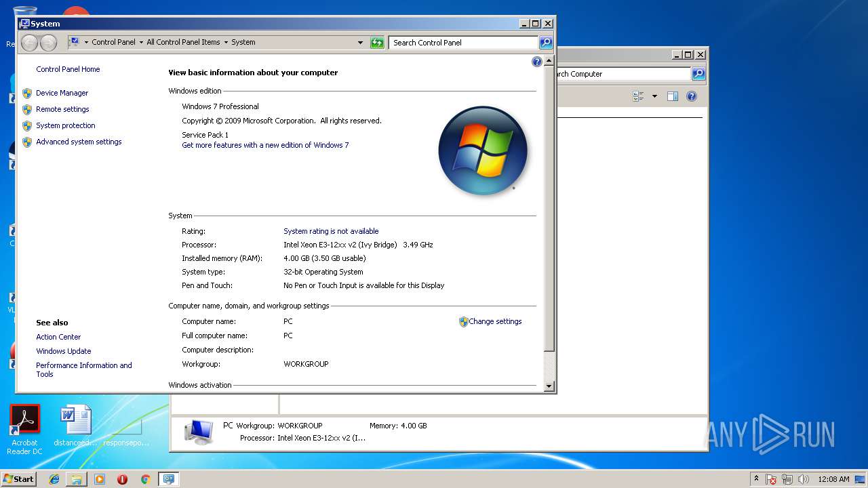This screenshot has width=868, height=488.
Task: Click the scrollbar up arrow in System window
Action: (x=549, y=61)
